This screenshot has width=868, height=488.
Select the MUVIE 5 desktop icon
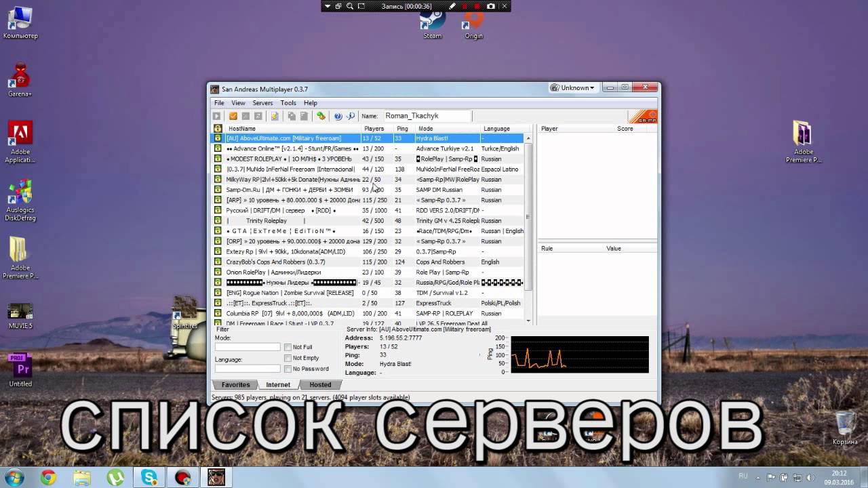(x=20, y=316)
